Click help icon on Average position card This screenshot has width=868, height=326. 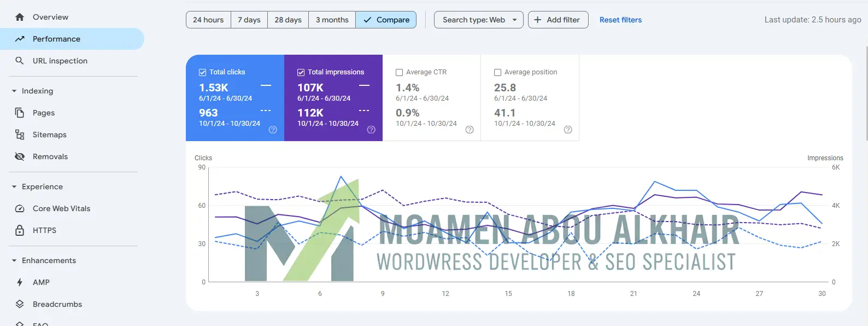point(568,130)
